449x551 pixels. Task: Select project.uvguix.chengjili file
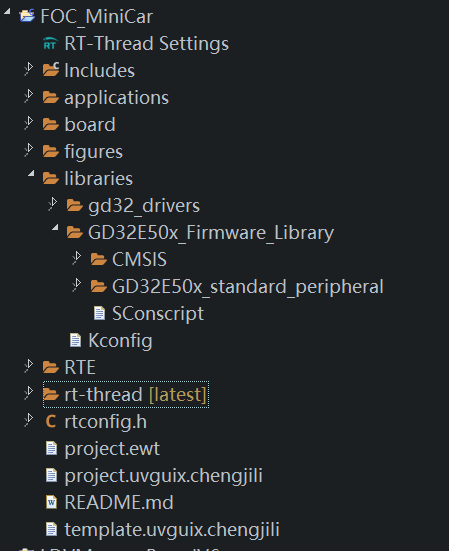tap(154, 475)
